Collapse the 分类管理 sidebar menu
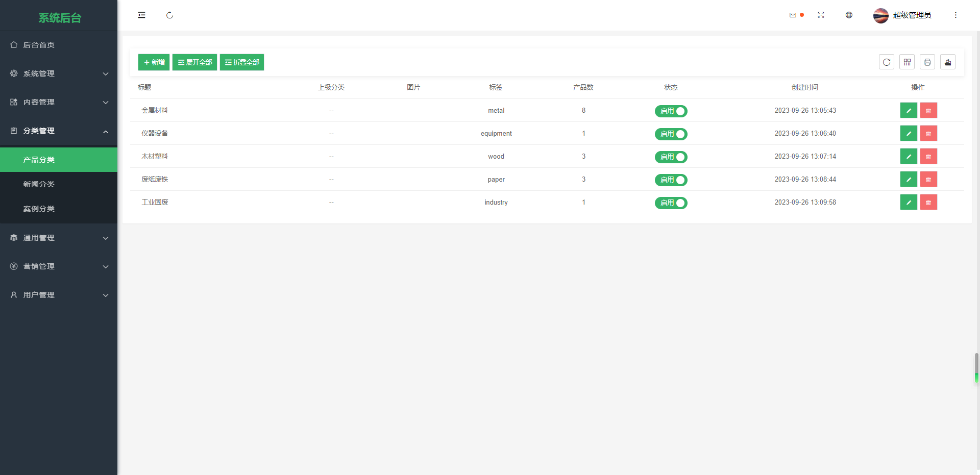 click(x=59, y=131)
